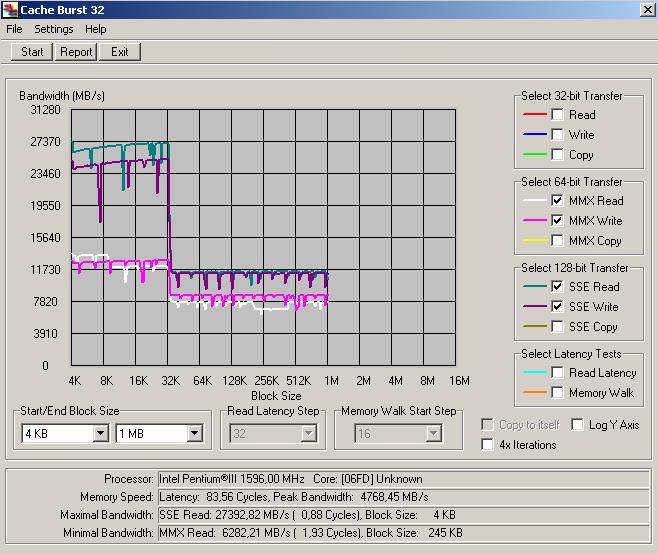Click the Block Size axis title
658x554 pixels.
coord(276,396)
